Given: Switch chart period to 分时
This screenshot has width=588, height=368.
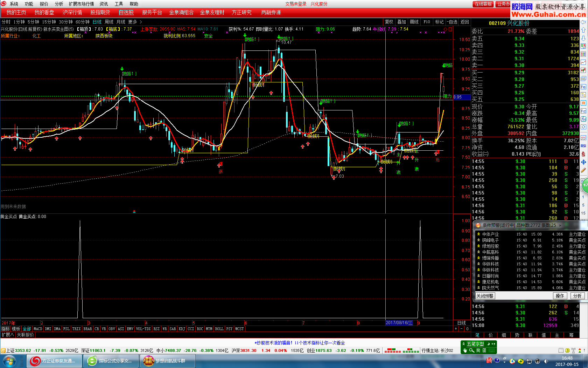Looking at the screenshot, I should (x=6, y=22).
